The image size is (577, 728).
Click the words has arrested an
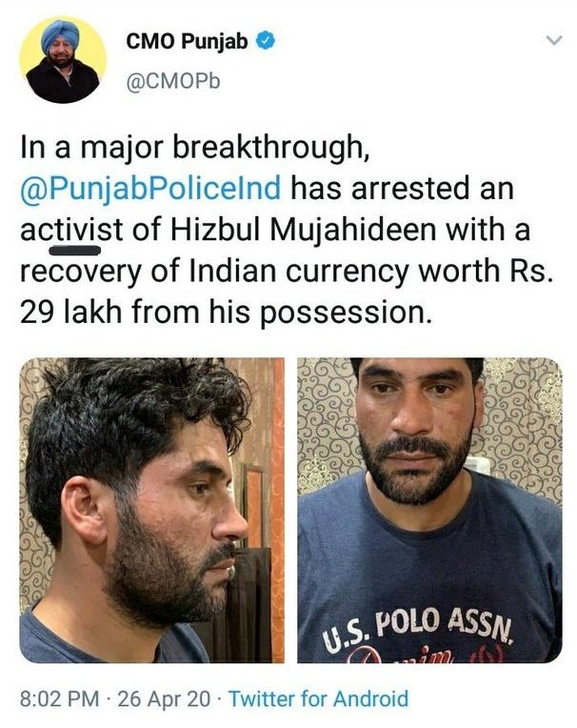click(x=402, y=189)
